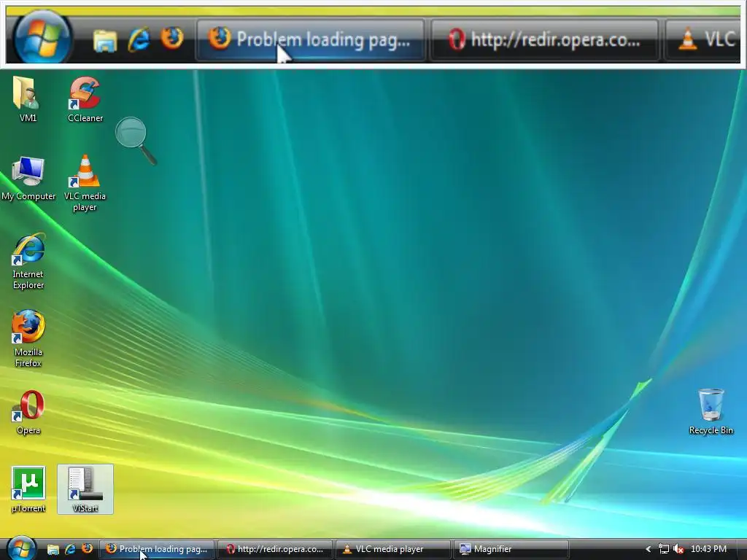Select the ViStart desktop shortcut
Viewport: 747px width, 560px height.
point(85,489)
